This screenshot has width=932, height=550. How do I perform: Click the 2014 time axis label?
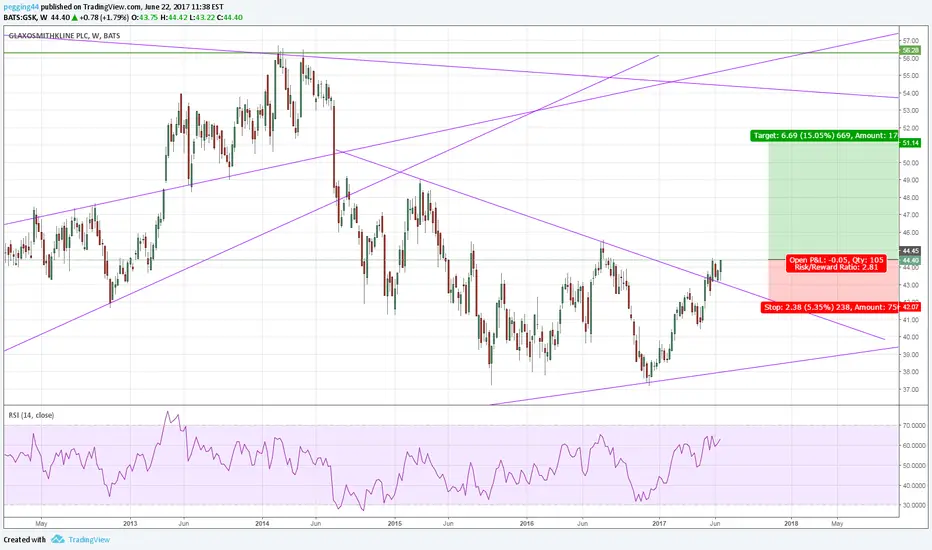(x=262, y=524)
